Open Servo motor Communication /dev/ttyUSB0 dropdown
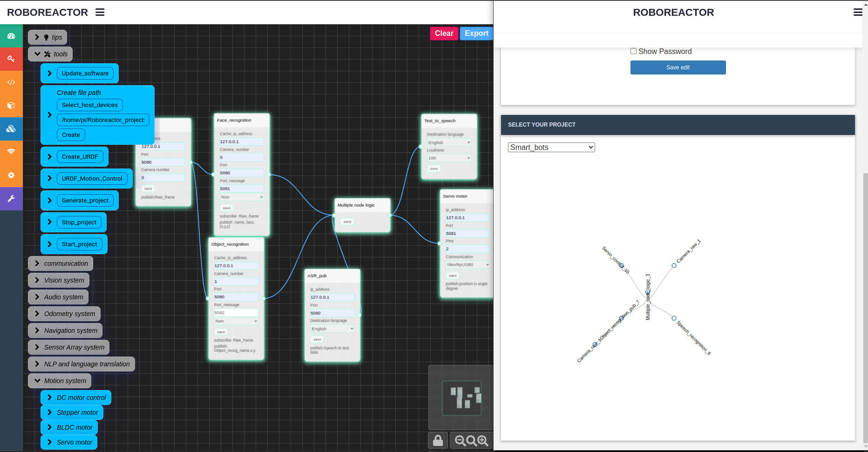Screen dimensions: 868x452 [x=468, y=265]
